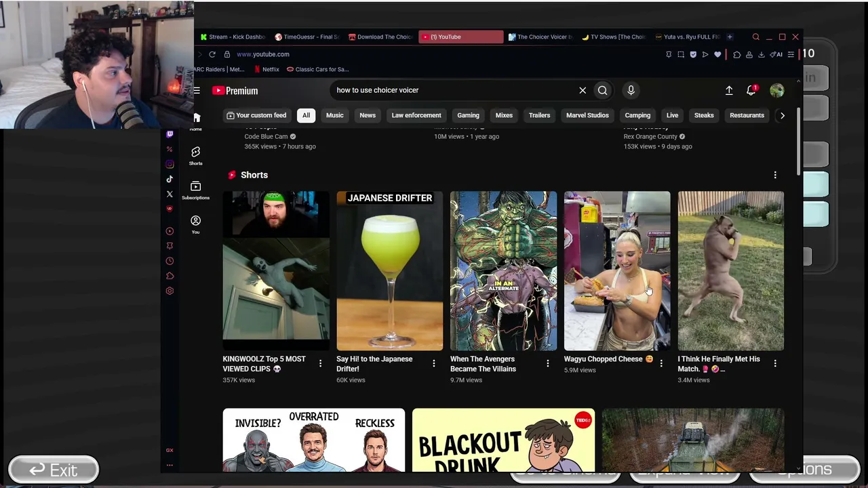The height and width of the screenshot is (488, 868).
Task: Open the Code Blue Cam channel link
Action: click(x=266, y=136)
